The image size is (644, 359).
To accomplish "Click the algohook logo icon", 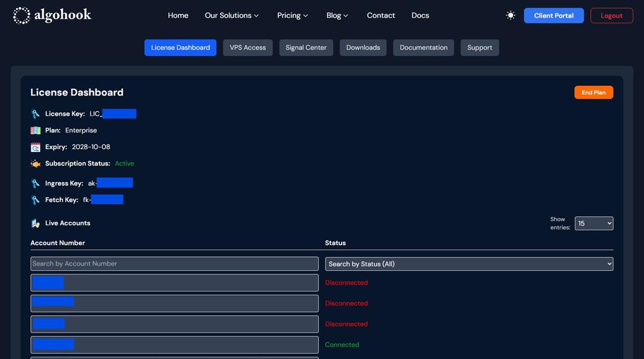I will click(x=21, y=16).
